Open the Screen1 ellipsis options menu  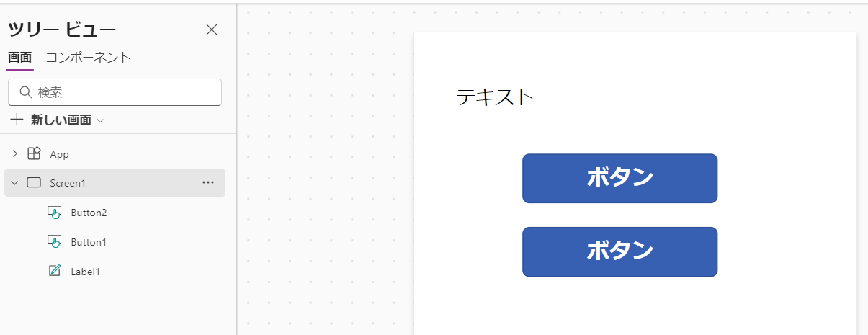click(x=208, y=183)
